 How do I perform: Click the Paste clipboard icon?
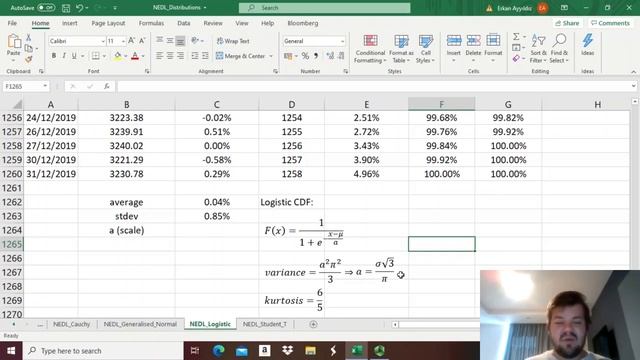click(13, 42)
